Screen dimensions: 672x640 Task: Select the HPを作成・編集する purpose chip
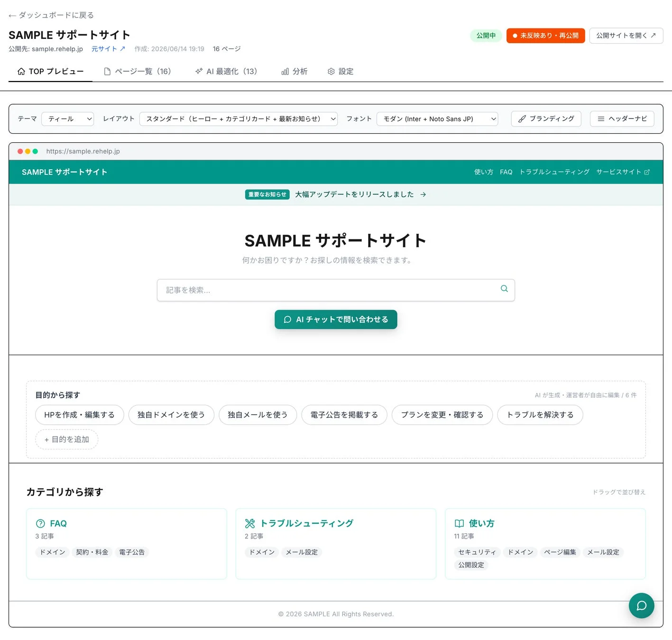(80, 415)
